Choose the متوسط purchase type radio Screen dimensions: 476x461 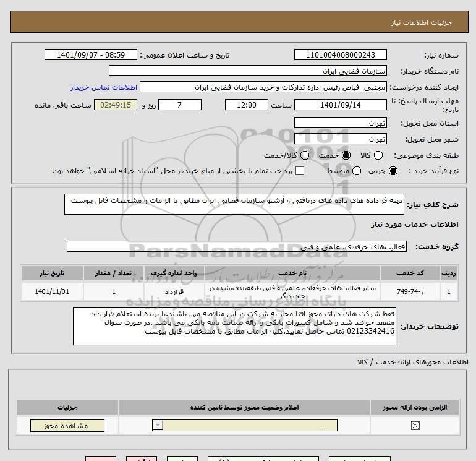tap(357, 171)
